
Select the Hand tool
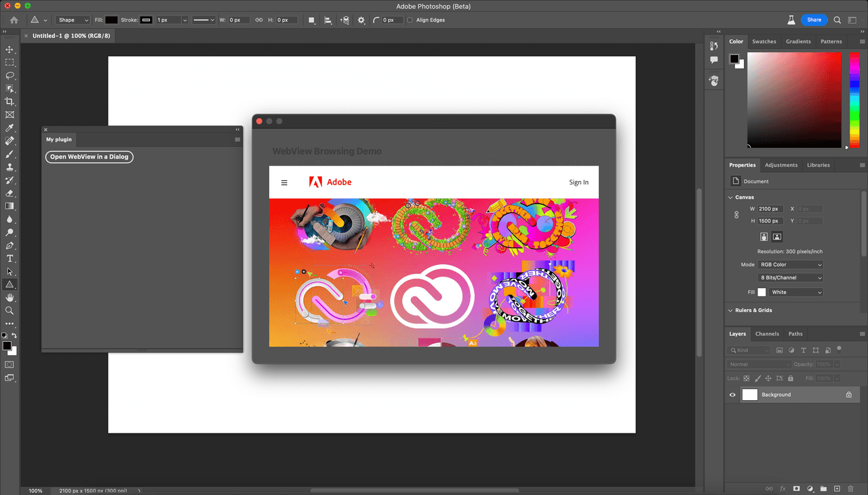click(x=9, y=298)
